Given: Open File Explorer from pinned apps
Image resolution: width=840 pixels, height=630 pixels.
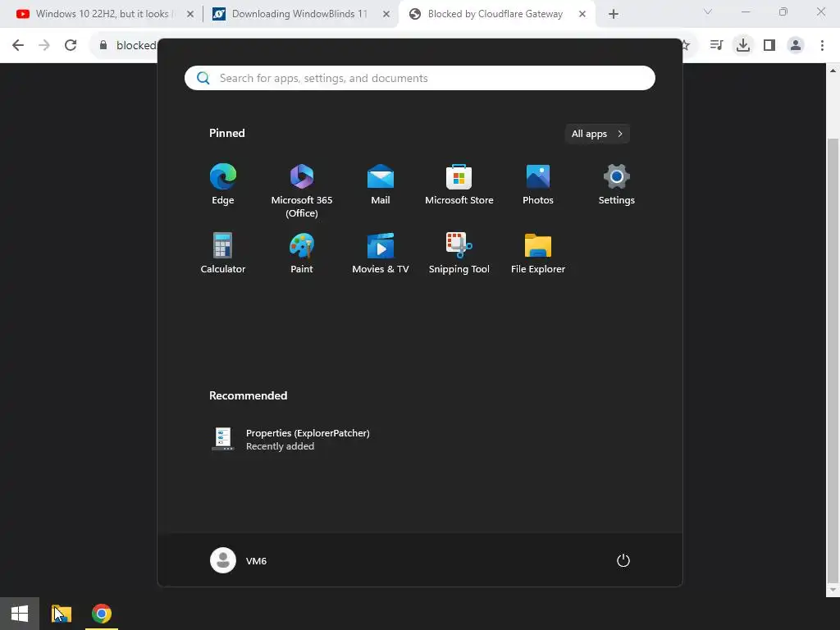Looking at the screenshot, I should pos(538,253).
